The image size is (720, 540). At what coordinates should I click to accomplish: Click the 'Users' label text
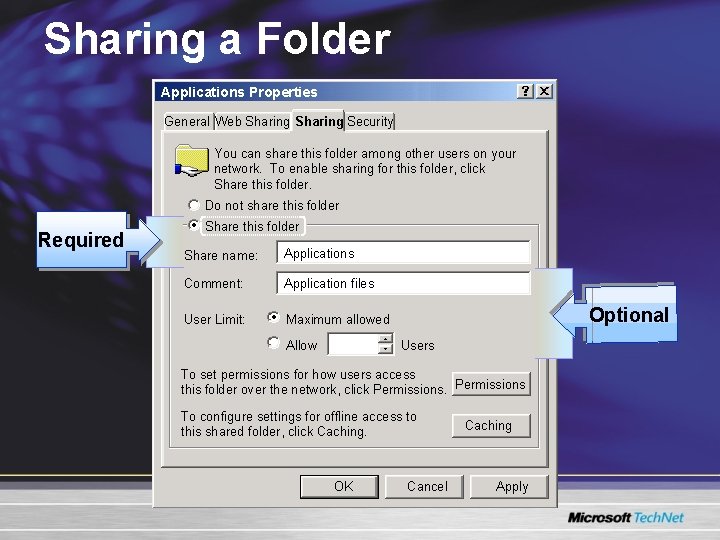pyautogui.click(x=417, y=345)
